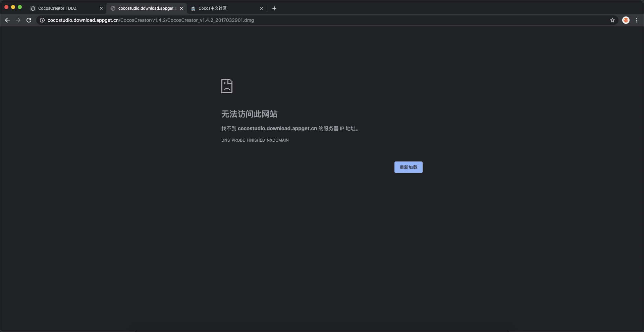Close the cocostudio.download.appget tab
This screenshot has height=332, width=644.
[x=181, y=8]
